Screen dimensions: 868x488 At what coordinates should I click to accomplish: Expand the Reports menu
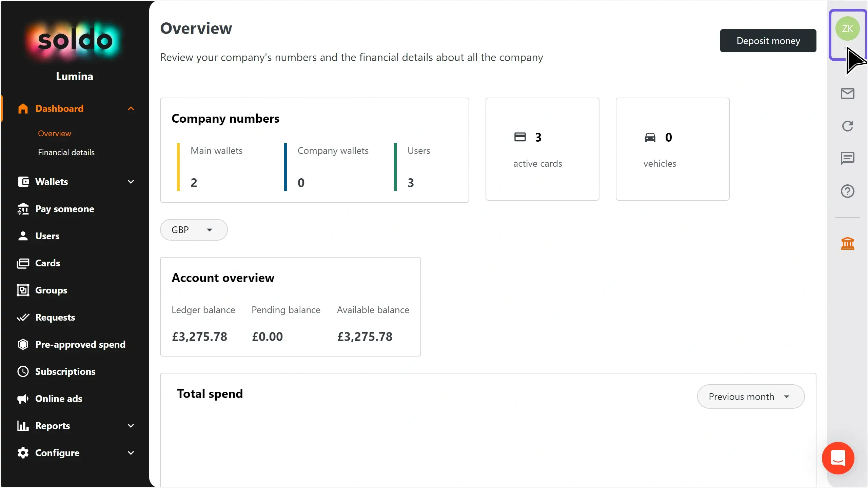131,426
